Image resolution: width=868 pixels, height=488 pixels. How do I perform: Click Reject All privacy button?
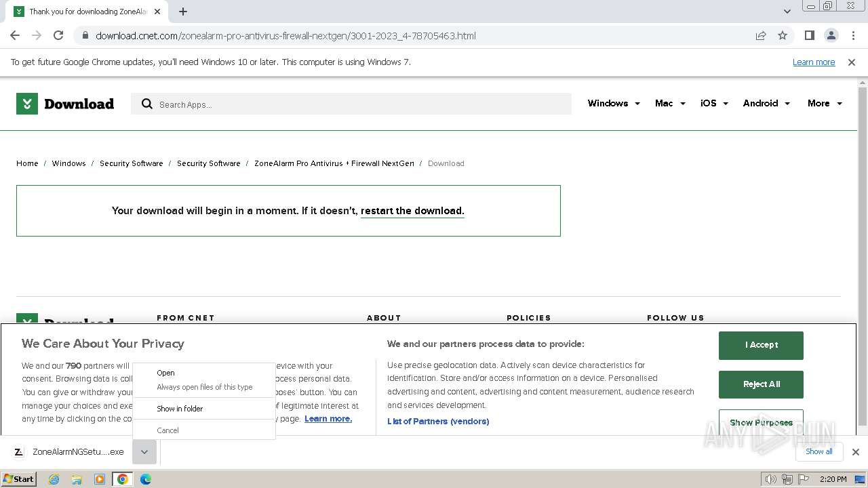[761, 384]
